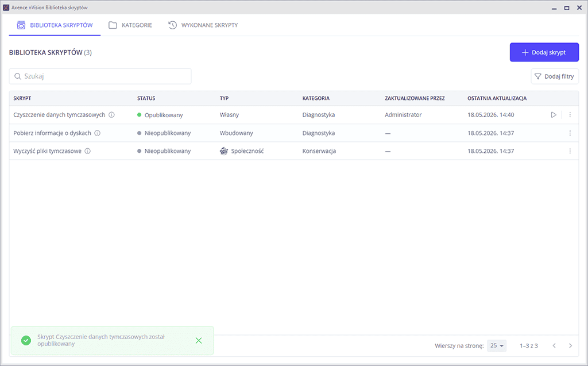Click Nieopublikowany status of Wyczyść pliki row

click(x=164, y=151)
